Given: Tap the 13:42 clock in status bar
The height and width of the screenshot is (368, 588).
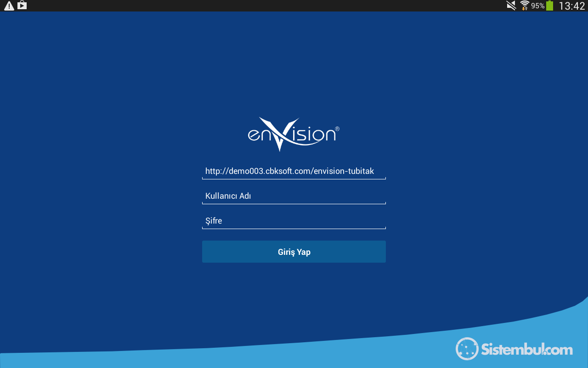Looking at the screenshot, I should 572,6.
